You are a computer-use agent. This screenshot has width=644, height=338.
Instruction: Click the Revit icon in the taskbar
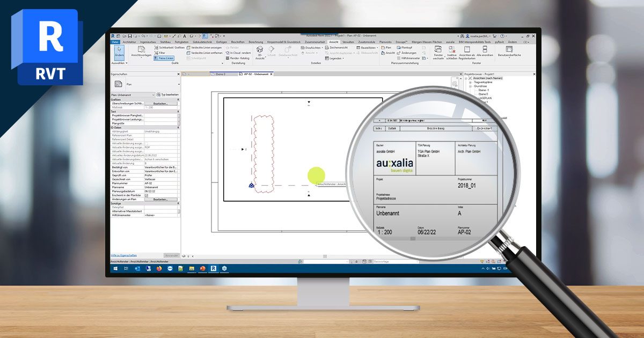(x=213, y=268)
